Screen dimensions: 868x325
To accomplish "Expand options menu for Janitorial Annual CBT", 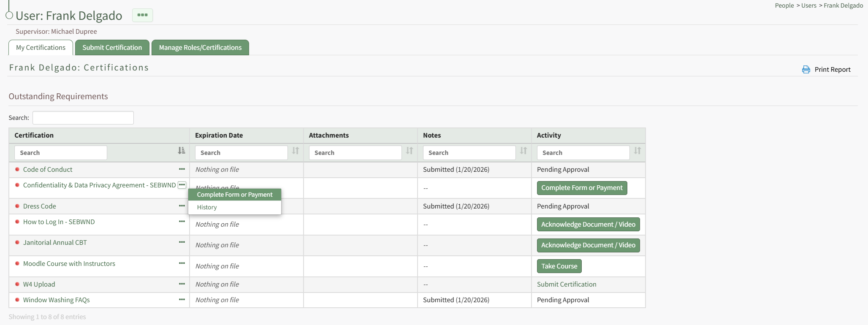I will coord(182,242).
